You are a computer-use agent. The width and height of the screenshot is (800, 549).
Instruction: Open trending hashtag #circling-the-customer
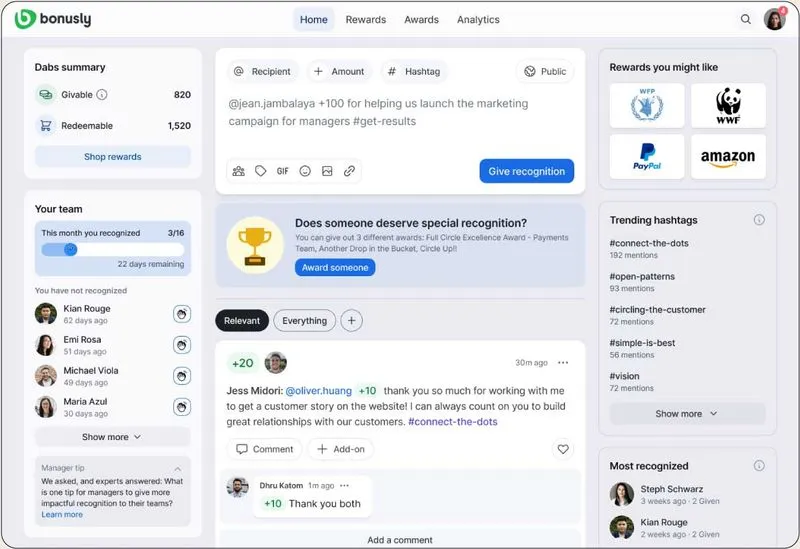tap(657, 309)
